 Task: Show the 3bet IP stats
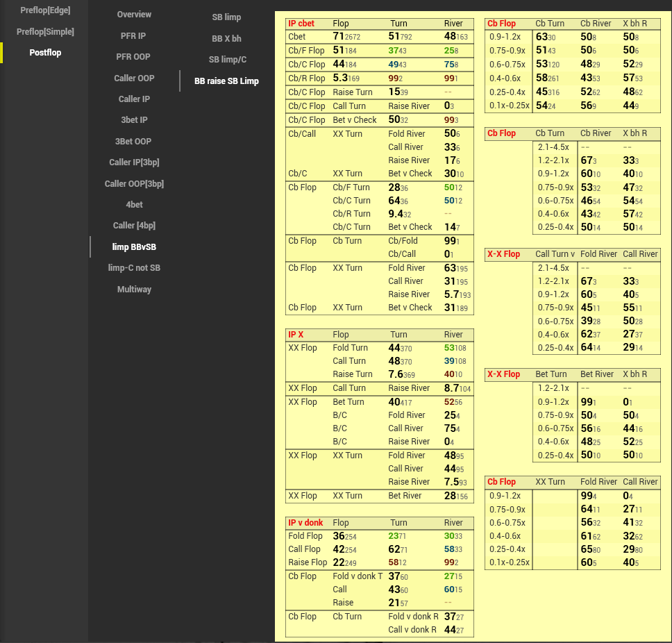[x=134, y=120]
